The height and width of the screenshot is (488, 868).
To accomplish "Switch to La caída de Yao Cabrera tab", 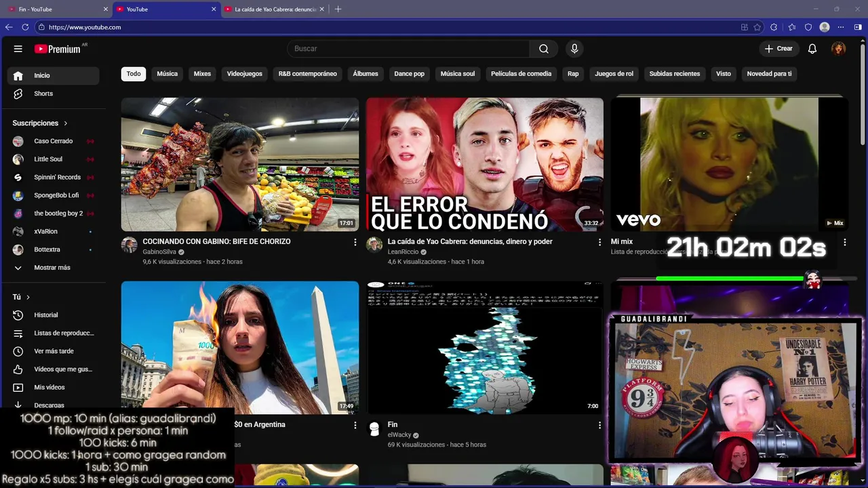I will click(x=275, y=9).
